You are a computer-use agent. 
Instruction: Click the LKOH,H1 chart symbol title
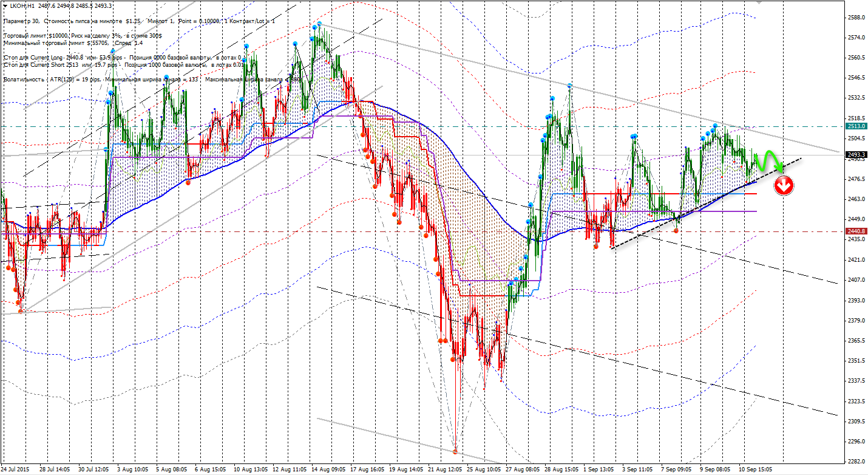point(21,6)
